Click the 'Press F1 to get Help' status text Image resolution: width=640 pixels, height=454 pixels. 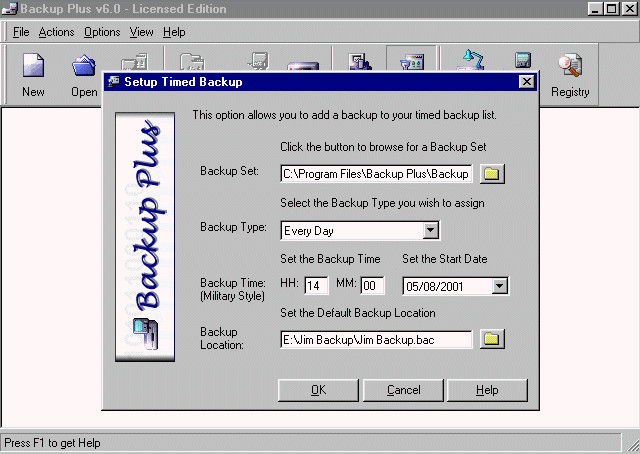pyautogui.click(x=52, y=443)
